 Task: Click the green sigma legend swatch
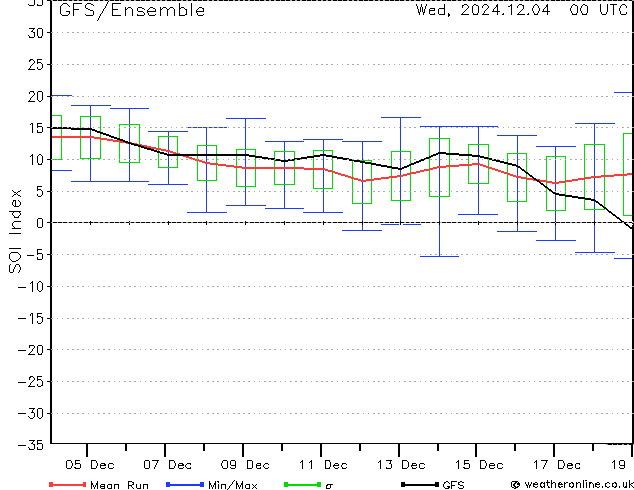pos(302,484)
